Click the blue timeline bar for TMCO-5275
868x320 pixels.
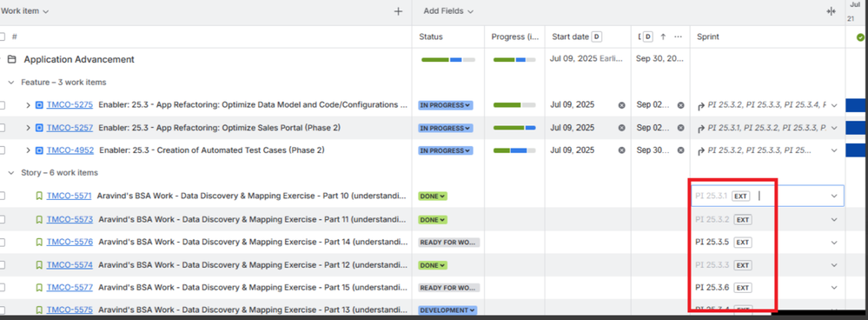click(857, 105)
